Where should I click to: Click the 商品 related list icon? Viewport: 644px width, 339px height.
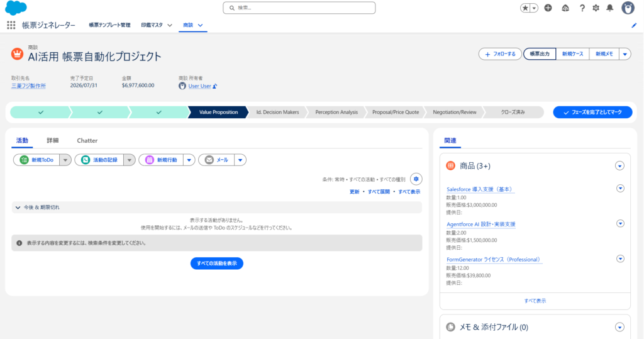pyautogui.click(x=450, y=166)
